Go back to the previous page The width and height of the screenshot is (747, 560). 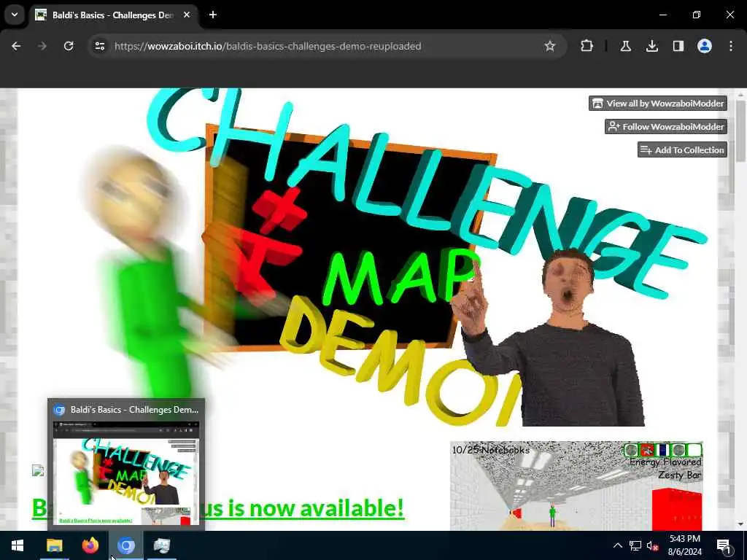click(16, 46)
